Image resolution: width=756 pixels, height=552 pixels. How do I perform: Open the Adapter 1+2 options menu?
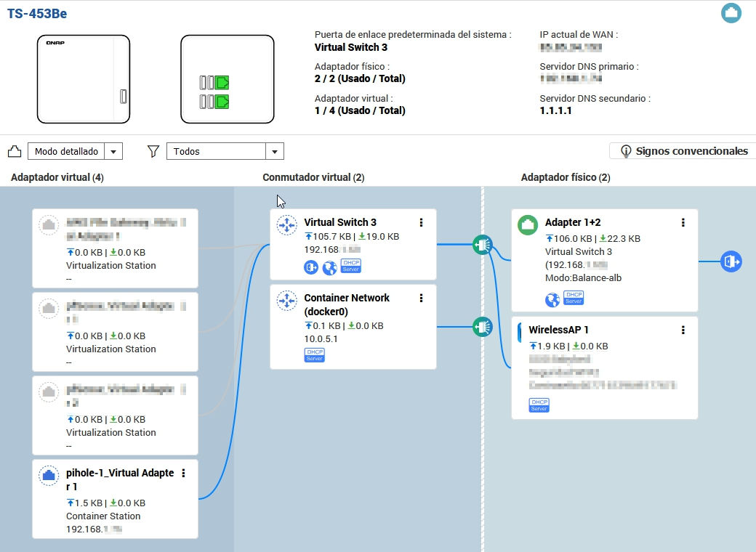coord(683,223)
